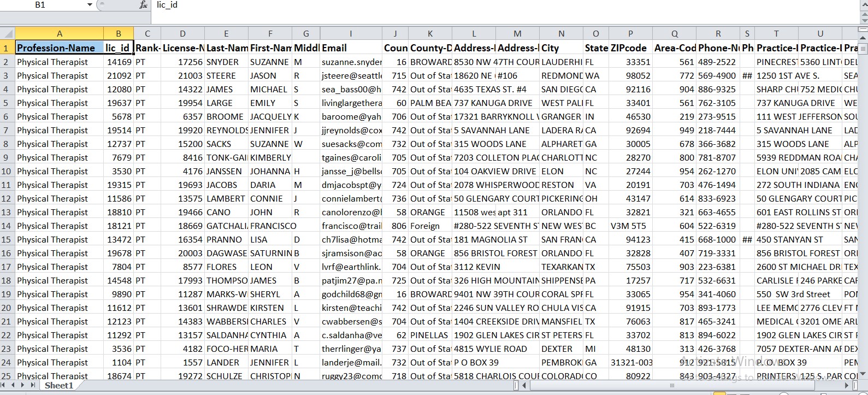Select the first name cell SATURNIN

coord(270,253)
